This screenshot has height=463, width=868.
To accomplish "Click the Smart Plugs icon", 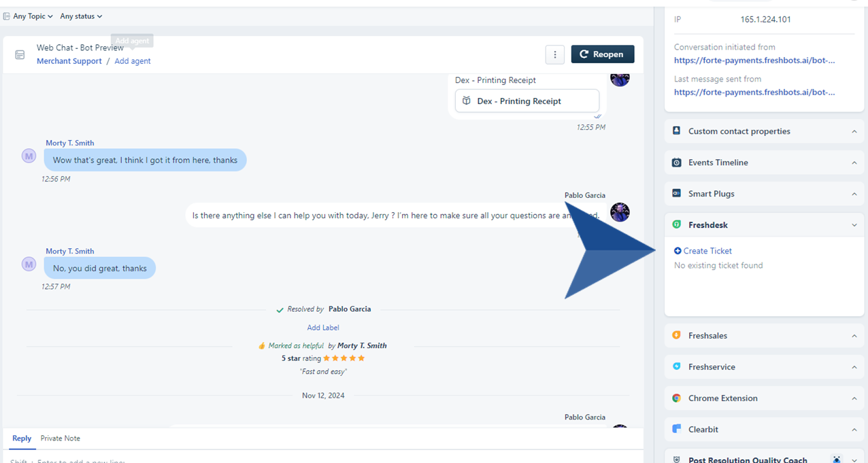I will point(677,194).
